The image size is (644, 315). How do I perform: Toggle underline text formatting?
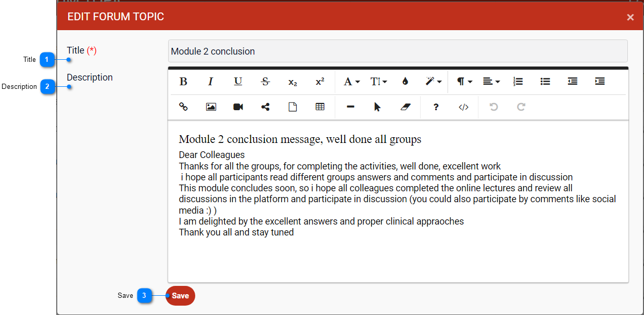tap(238, 82)
